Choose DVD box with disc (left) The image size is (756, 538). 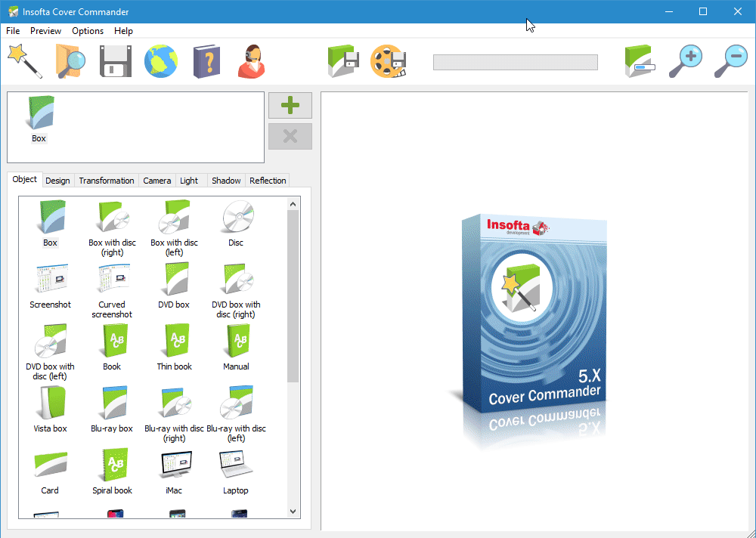click(50, 352)
